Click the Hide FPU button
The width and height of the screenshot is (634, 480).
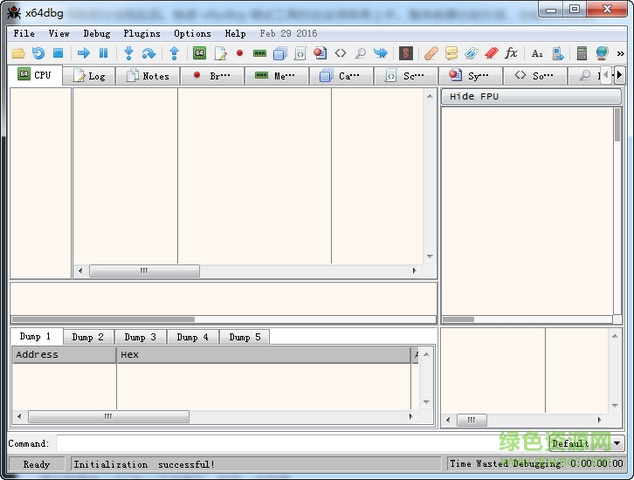[531, 97]
